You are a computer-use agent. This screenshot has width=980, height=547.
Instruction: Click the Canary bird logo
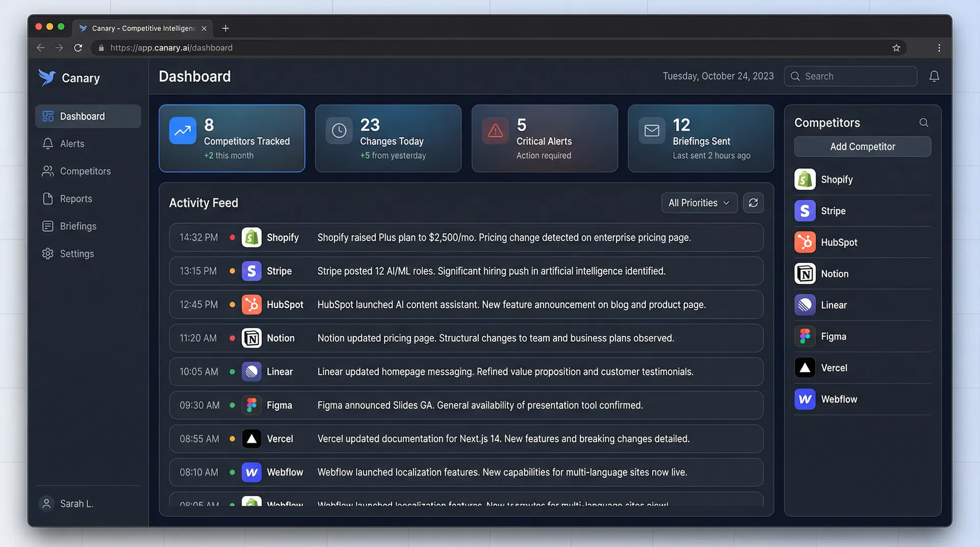point(47,78)
